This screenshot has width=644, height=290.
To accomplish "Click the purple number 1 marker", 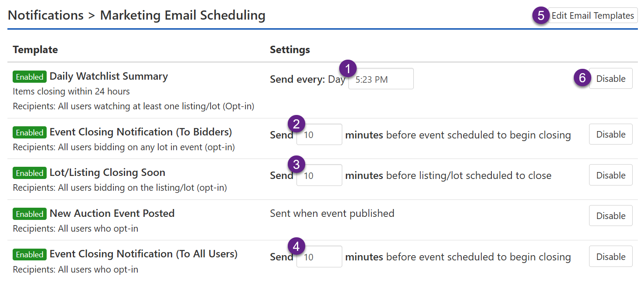I will coord(348,68).
